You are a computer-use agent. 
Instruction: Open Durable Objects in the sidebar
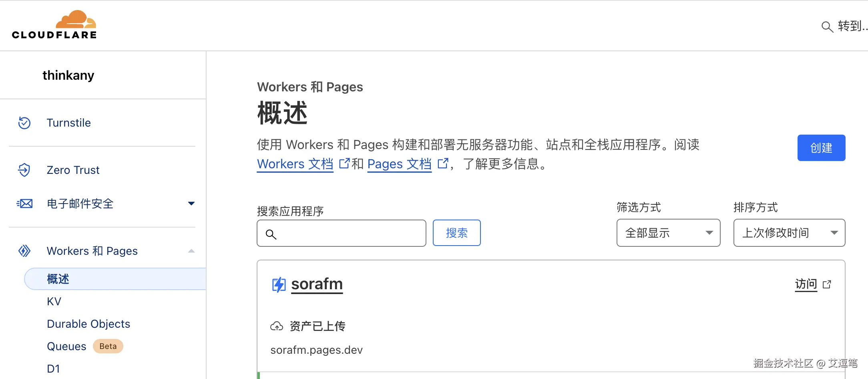[88, 324]
